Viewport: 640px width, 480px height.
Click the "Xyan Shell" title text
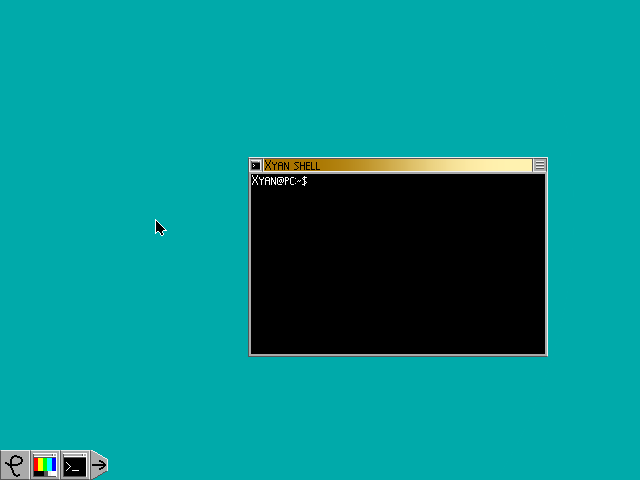[x=292, y=165]
